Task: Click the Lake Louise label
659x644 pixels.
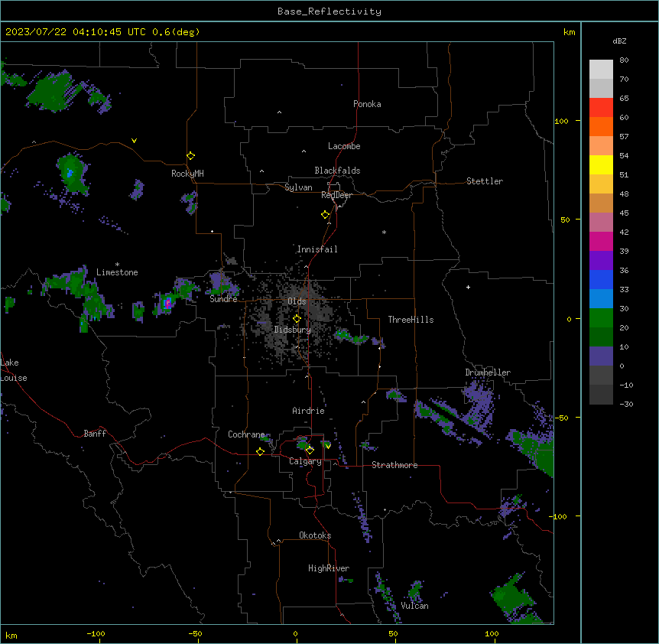Action: (x=14, y=370)
